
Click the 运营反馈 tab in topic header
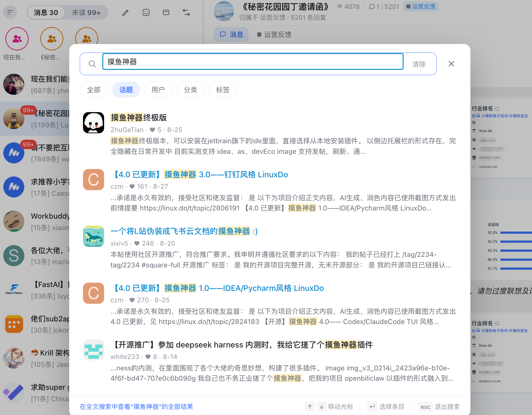[274, 35]
